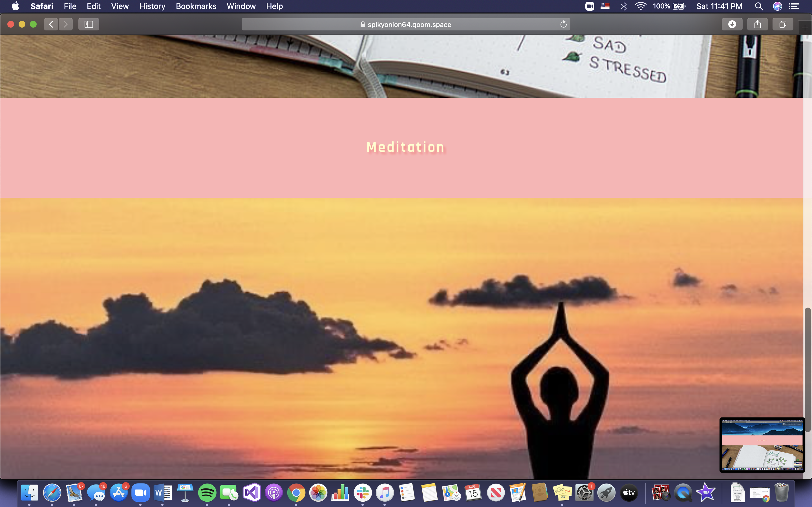
Task: Open the Wi-Fi status menu
Action: tap(641, 6)
